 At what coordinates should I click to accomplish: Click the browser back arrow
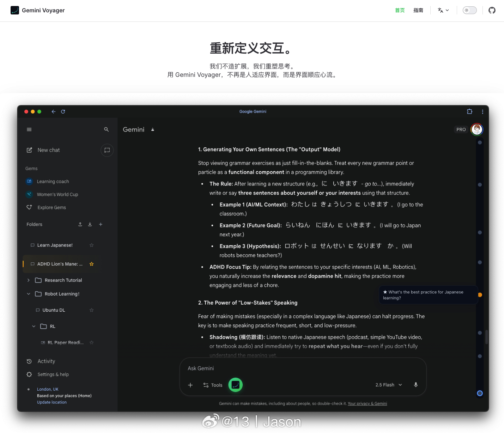(54, 111)
